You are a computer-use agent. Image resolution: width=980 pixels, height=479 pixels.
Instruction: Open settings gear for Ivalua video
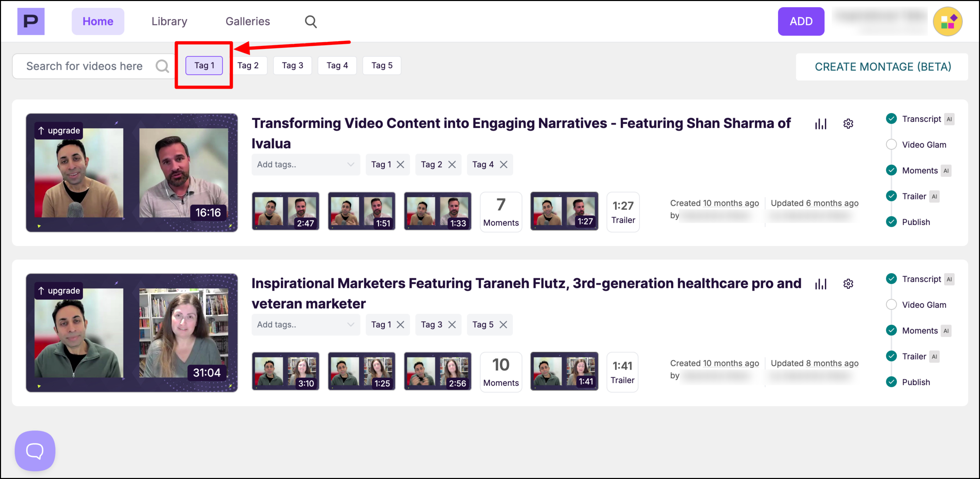point(848,124)
